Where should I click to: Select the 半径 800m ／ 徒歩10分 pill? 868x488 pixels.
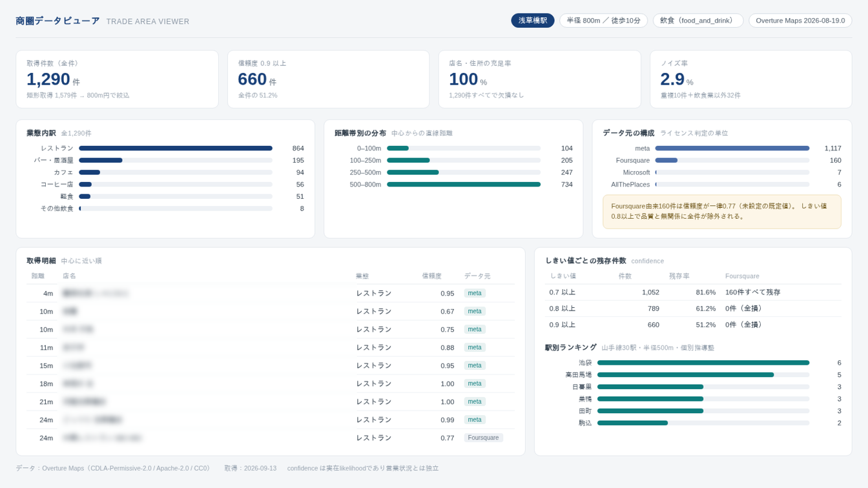(603, 21)
